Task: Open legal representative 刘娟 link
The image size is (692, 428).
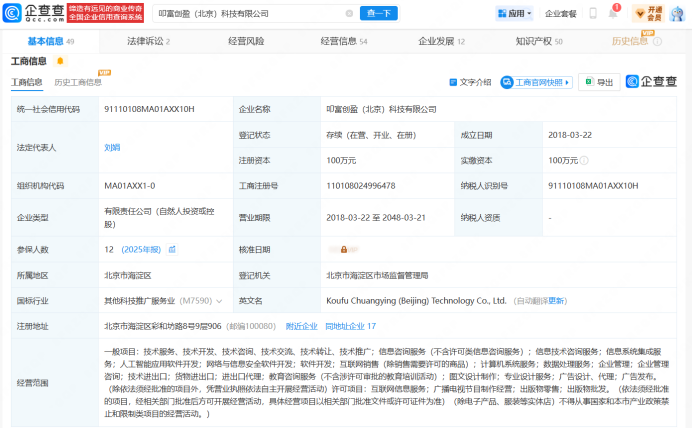Action: [112, 147]
